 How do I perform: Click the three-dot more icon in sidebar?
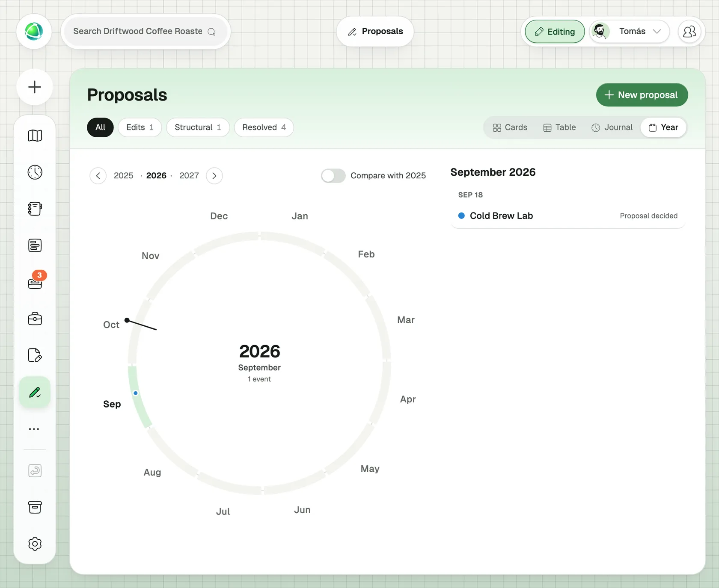tap(34, 429)
